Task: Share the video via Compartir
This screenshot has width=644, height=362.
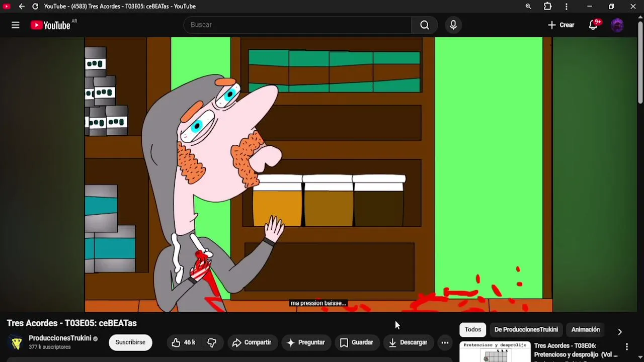Action: pyautogui.click(x=252, y=342)
